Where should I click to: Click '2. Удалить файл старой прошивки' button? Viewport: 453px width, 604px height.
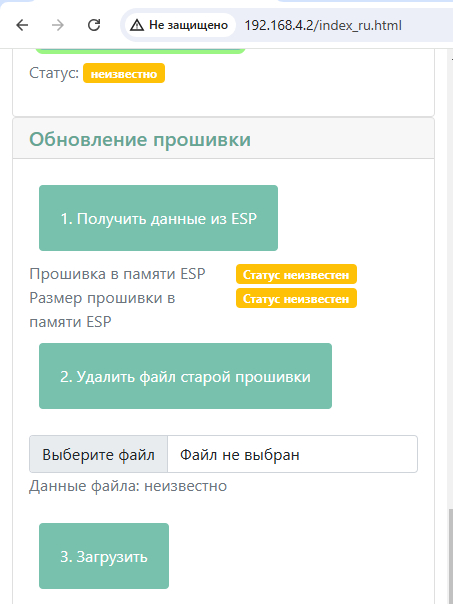click(x=185, y=376)
